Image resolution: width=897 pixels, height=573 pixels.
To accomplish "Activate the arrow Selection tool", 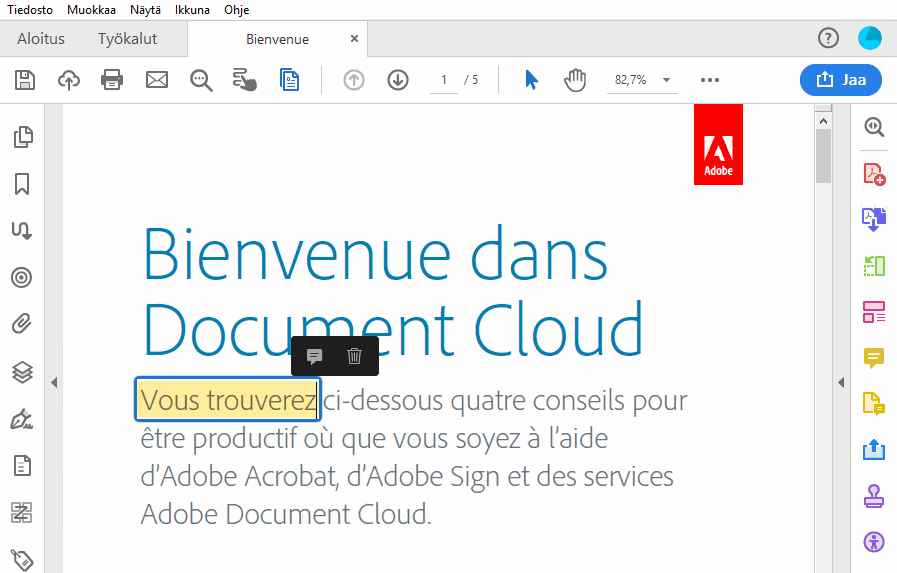I will tap(531, 80).
